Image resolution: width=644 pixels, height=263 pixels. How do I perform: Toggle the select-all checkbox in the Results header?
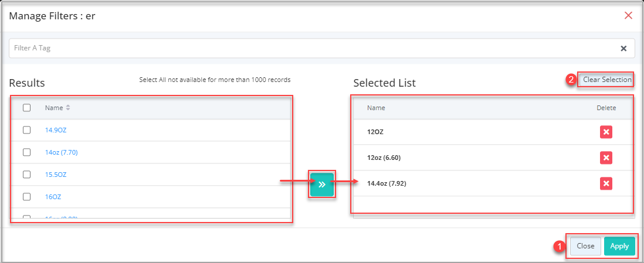coord(27,108)
